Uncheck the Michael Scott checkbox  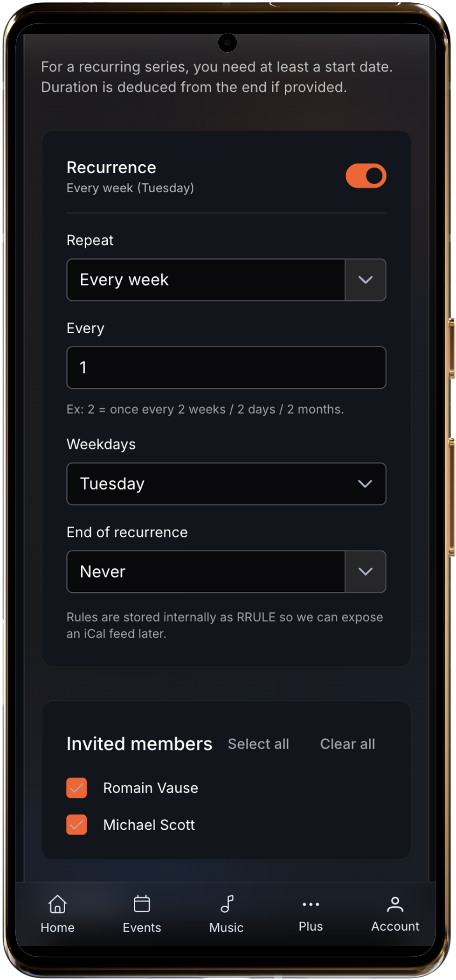click(x=76, y=825)
